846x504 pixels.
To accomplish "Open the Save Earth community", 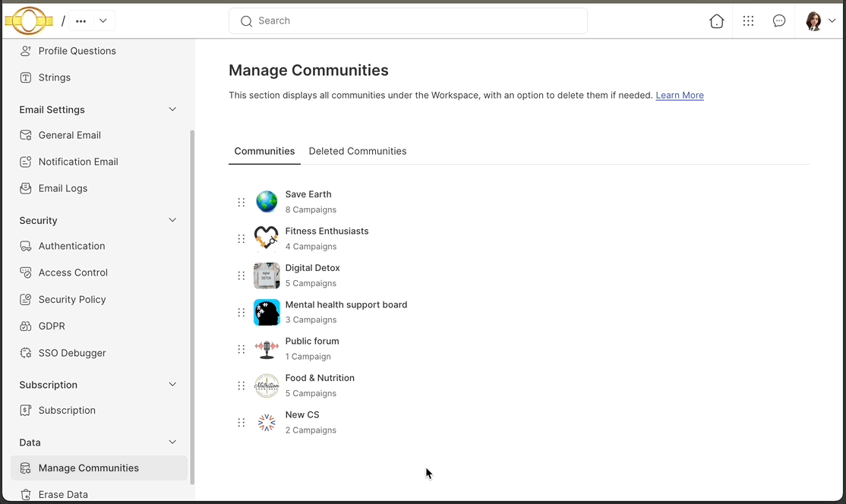I will point(308,194).
